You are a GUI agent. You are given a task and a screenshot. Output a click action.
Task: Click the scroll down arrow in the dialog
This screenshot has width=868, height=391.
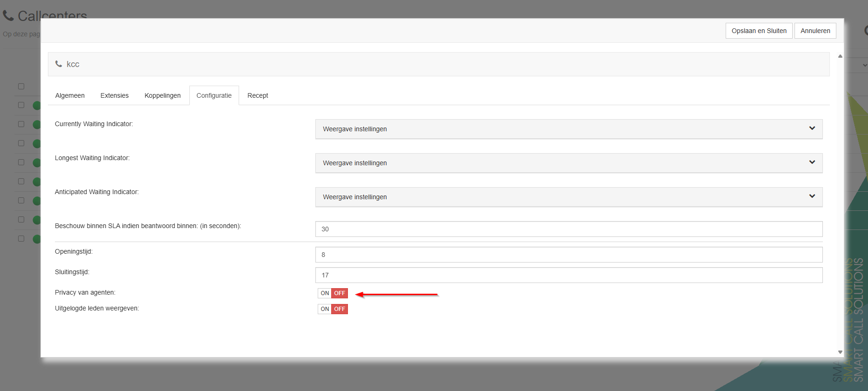(x=840, y=352)
